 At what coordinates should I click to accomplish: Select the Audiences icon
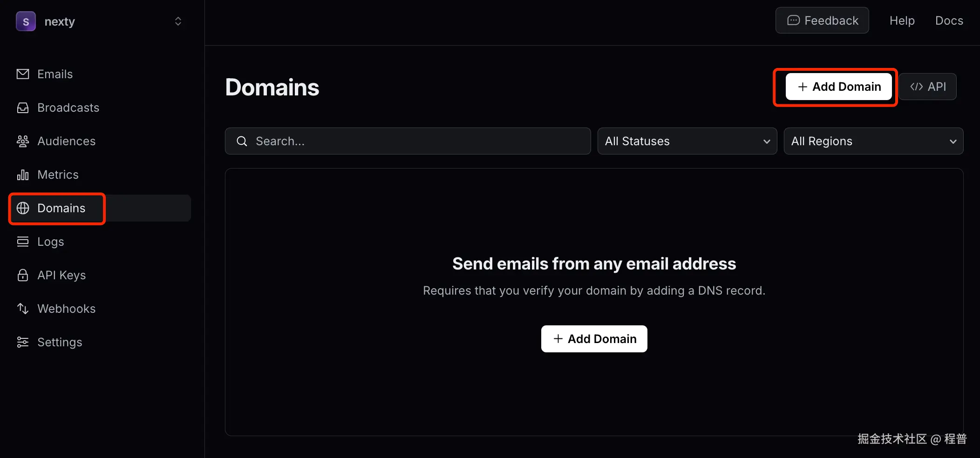(22, 141)
